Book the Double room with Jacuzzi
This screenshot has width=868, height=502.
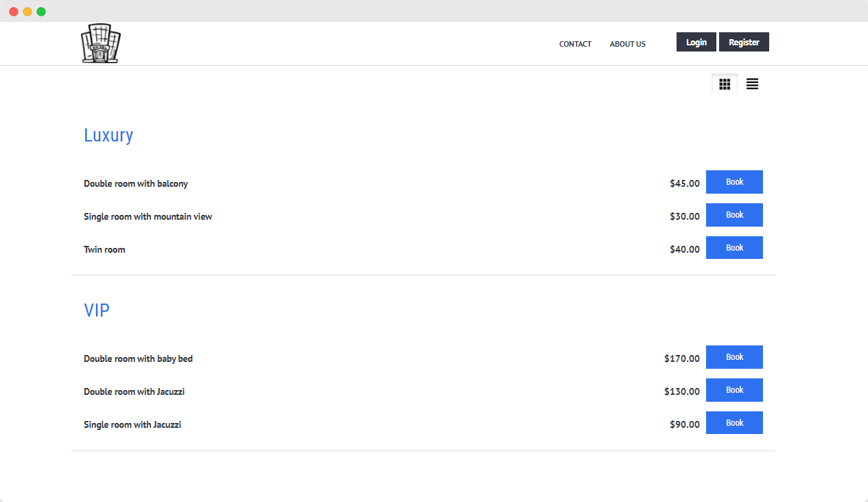(x=734, y=390)
